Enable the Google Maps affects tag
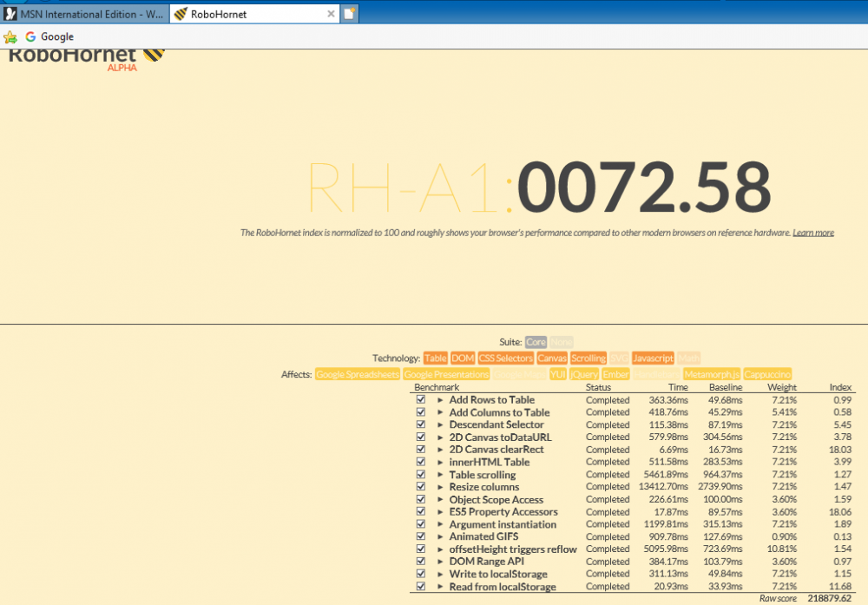The image size is (868, 605). pyautogui.click(x=519, y=374)
